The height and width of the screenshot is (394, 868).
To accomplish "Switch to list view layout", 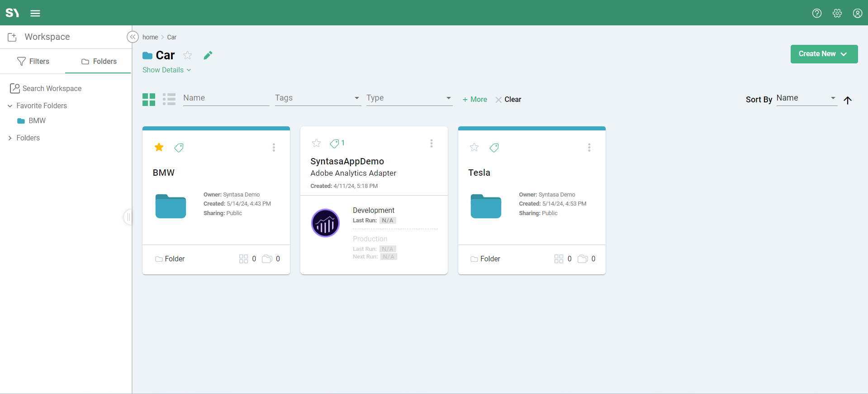I will point(169,99).
